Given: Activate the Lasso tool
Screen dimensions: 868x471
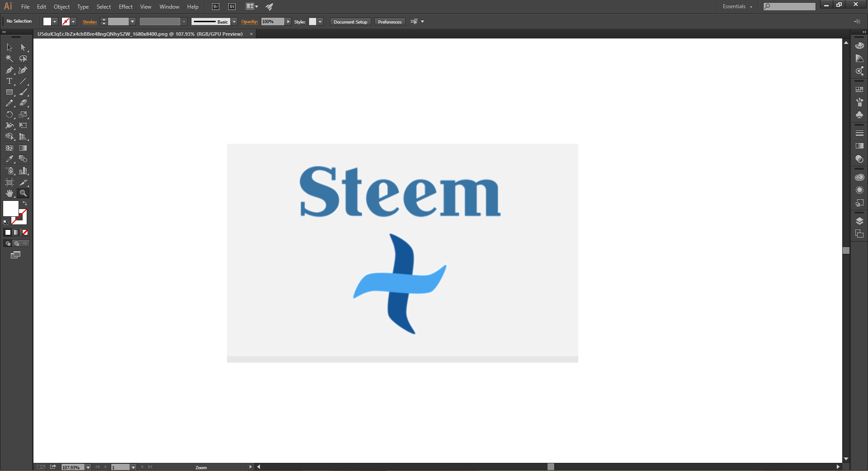Looking at the screenshot, I should 23,58.
